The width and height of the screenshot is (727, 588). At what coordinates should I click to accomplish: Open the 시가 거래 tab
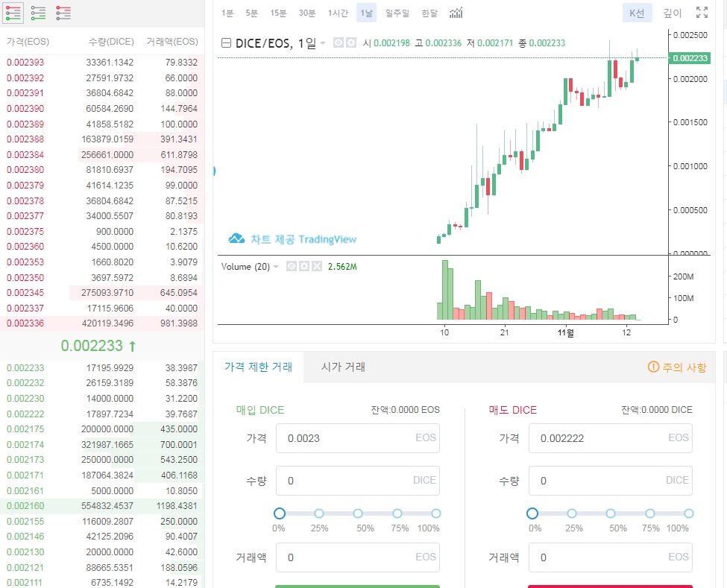pyautogui.click(x=343, y=367)
